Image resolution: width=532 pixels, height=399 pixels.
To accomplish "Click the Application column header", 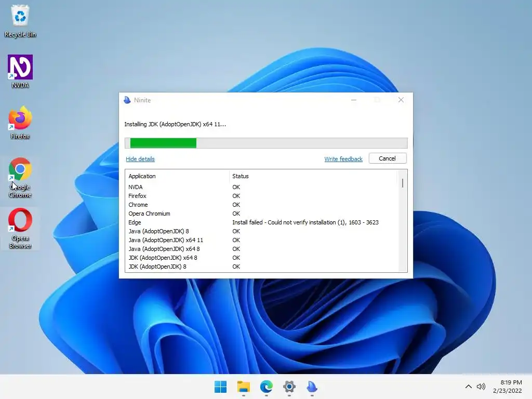I will (x=177, y=176).
